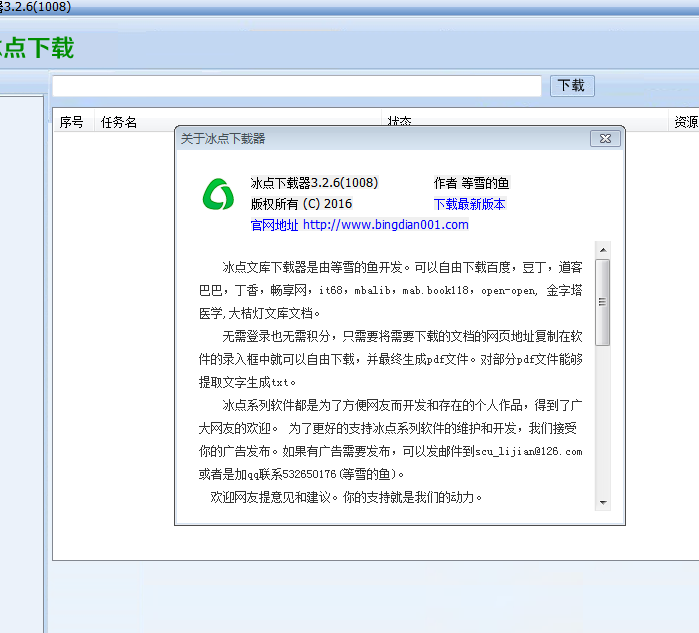Image resolution: width=699 pixels, height=633 pixels.
Task: Click the 关于冰点下载器 dialog title
Action: [x=223, y=139]
